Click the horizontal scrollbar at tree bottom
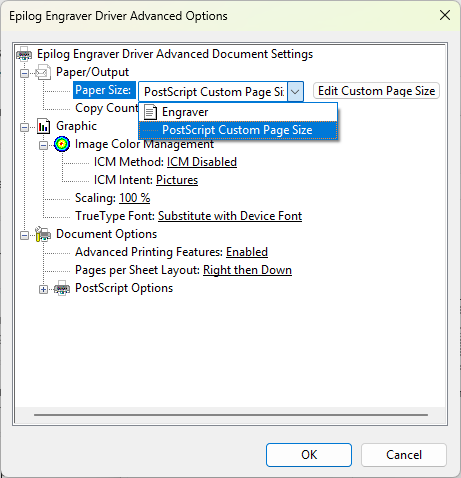The width and height of the screenshot is (461, 478). pyautogui.click(x=231, y=415)
